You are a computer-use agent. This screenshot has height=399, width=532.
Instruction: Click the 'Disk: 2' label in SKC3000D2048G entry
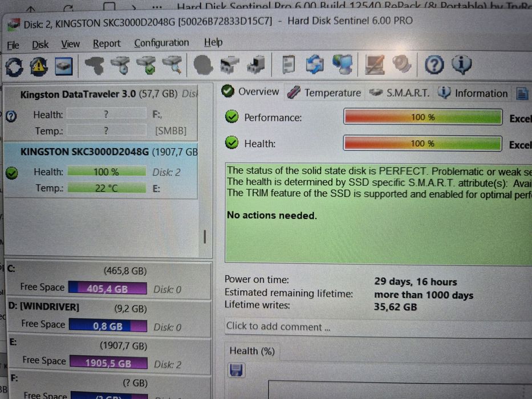click(x=166, y=172)
